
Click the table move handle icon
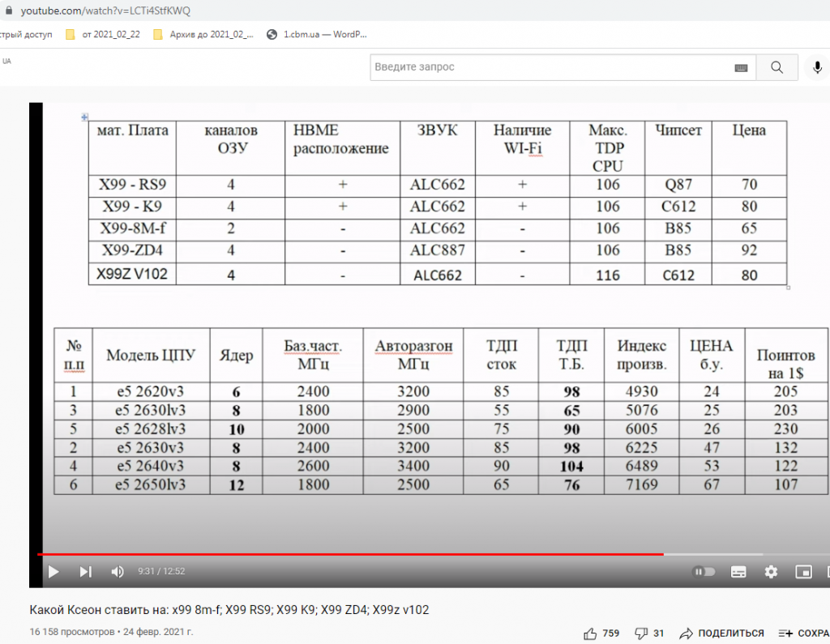point(84,117)
